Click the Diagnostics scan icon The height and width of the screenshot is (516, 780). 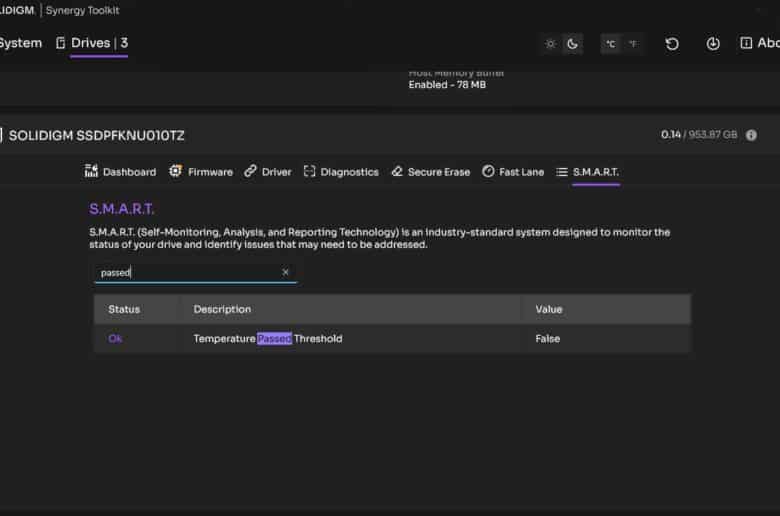coord(309,171)
